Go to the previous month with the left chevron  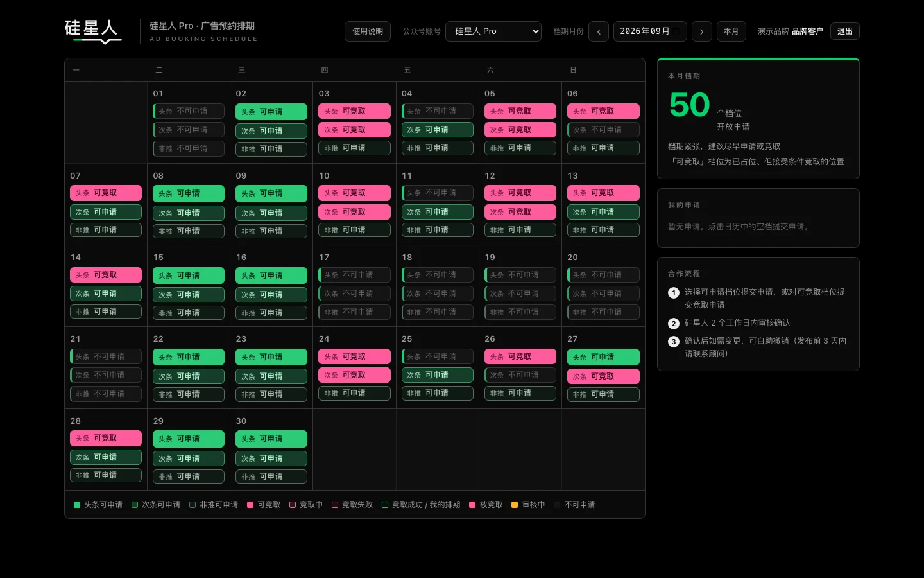[x=599, y=31]
